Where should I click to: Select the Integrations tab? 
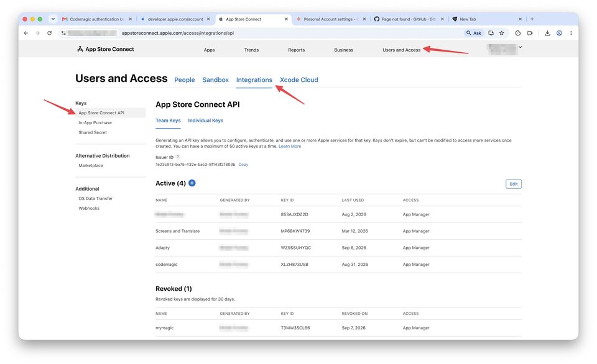pyautogui.click(x=254, y=80)
